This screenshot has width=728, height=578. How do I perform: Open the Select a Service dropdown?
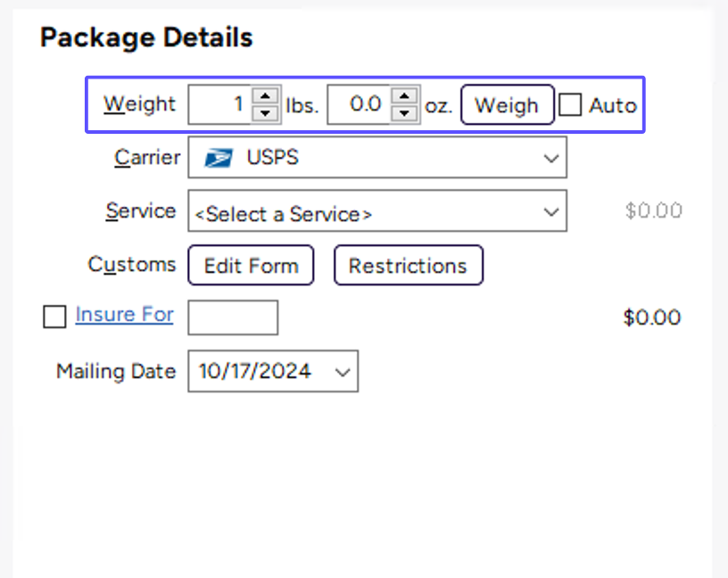point(377,211)
